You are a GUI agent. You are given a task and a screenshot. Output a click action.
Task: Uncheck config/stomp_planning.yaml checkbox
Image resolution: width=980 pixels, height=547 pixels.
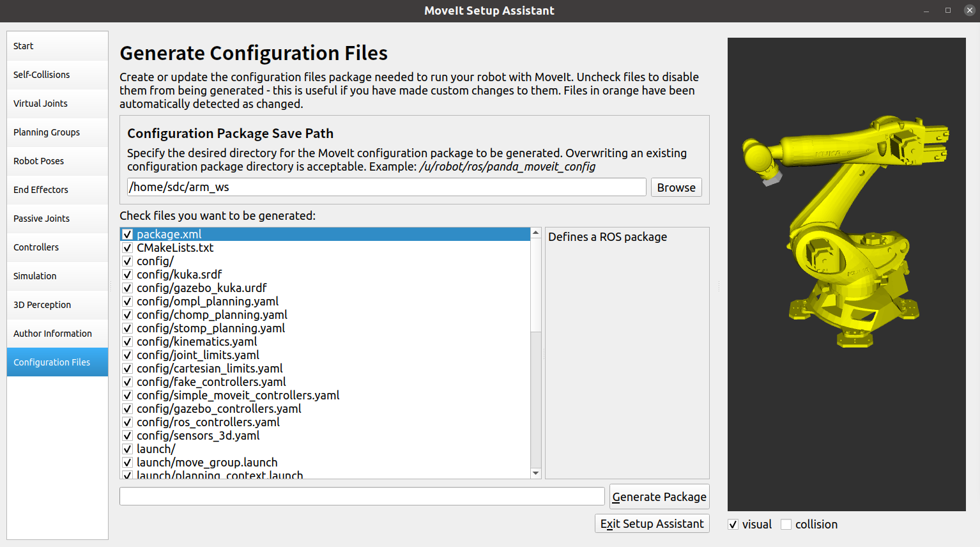click(x=128, y=328)
